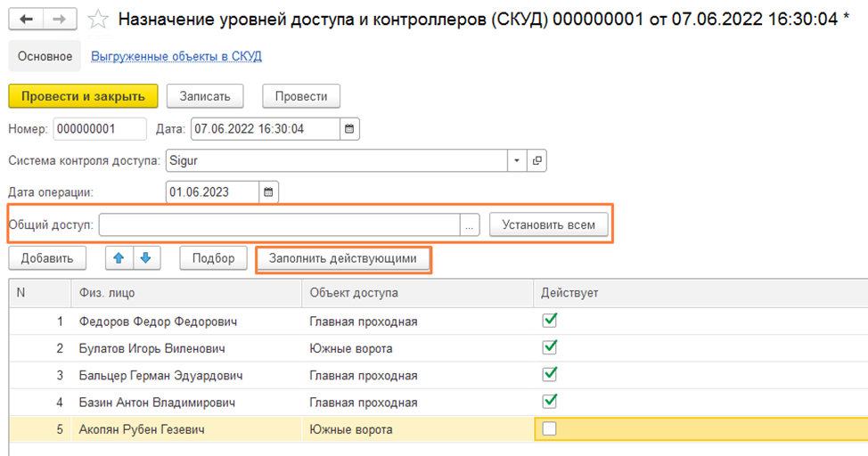Move row down with blue down arrow

click(145, 258)
